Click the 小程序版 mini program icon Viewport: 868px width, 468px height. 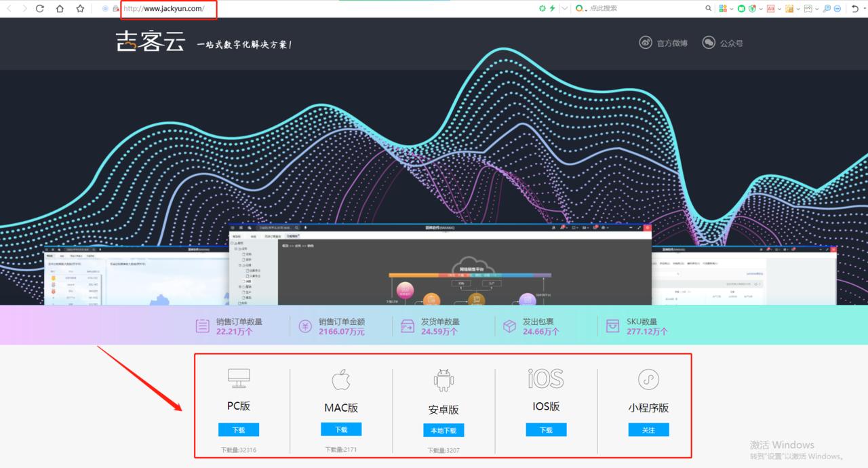[648, 380]
